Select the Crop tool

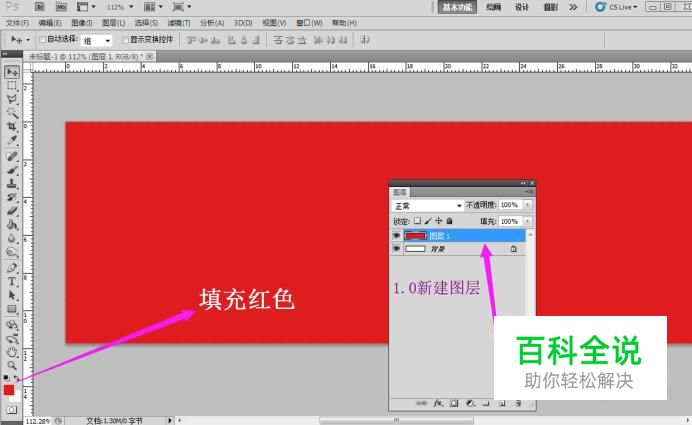tap(12, 127)
